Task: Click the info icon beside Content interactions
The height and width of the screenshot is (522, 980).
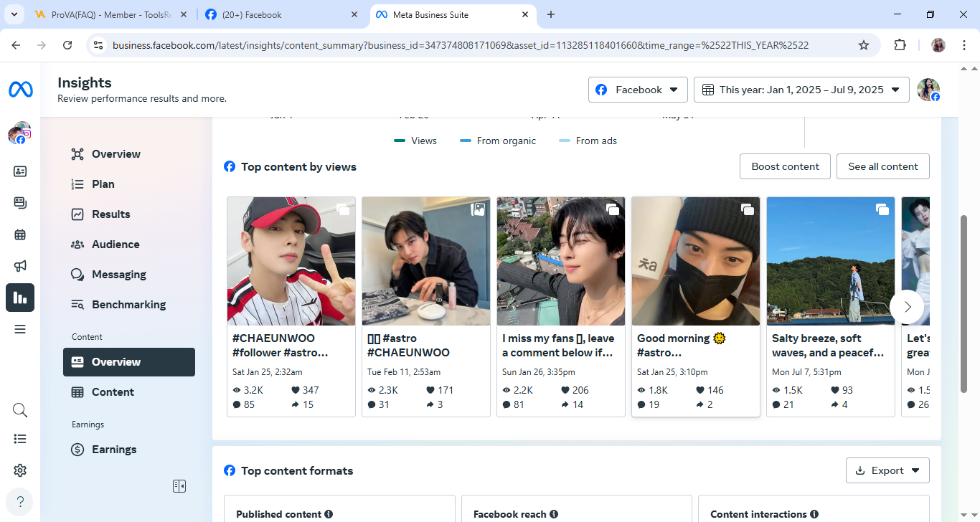Action: (814, 514)
